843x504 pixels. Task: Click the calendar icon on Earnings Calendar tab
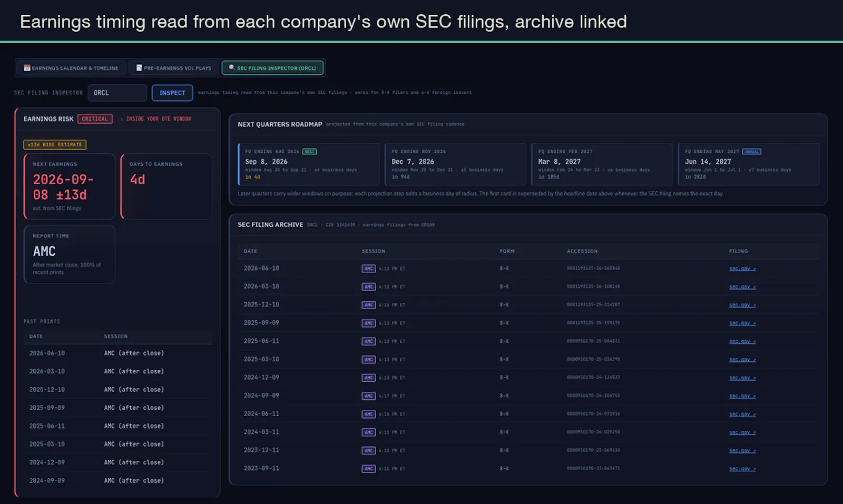pos(27,68)
